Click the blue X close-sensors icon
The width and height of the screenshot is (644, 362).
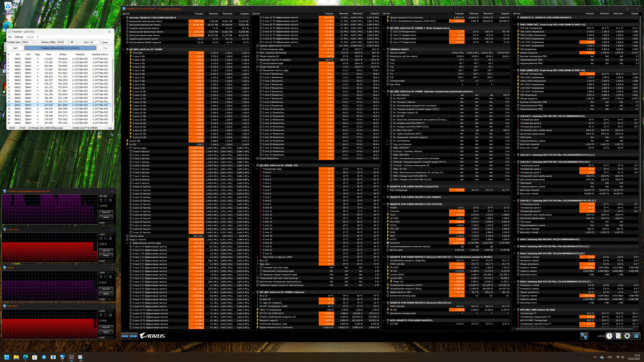coord(636,336)
